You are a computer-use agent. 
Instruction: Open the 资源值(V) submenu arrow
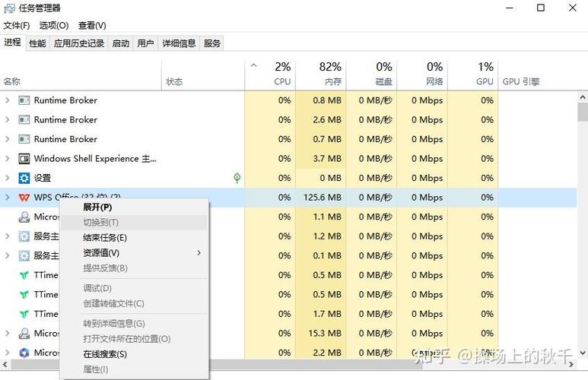pos(199,253)
